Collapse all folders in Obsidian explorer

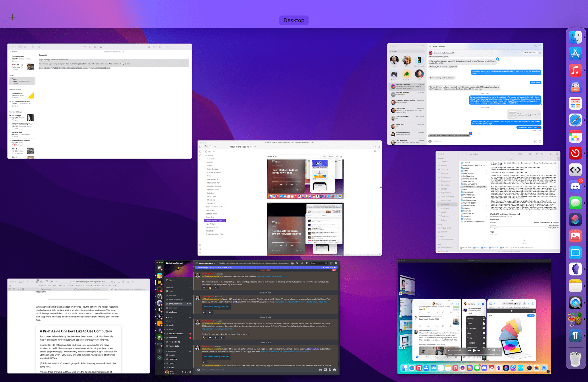coord(217,151)
